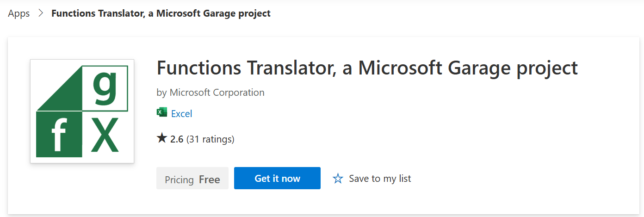Image resolution: width=644 pixels, height=217 pixels.
Task: Click the Pricing label
Action: (179, 180)
